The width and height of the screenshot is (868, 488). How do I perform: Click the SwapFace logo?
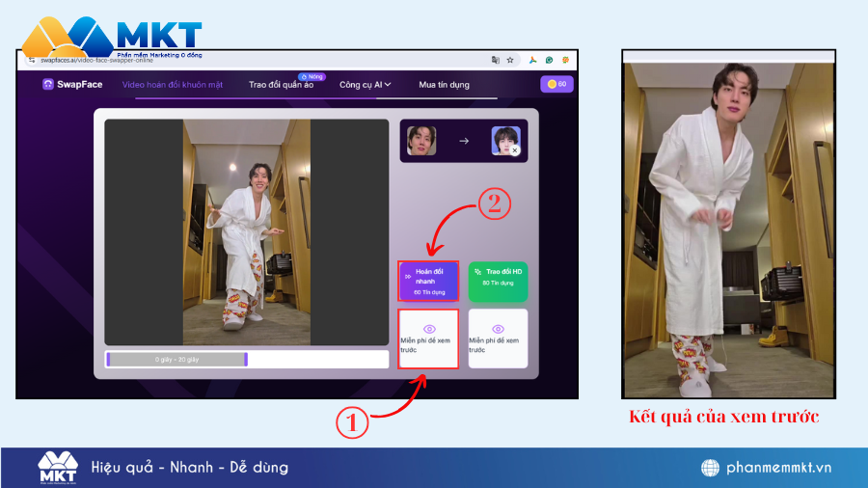(72, 84)
